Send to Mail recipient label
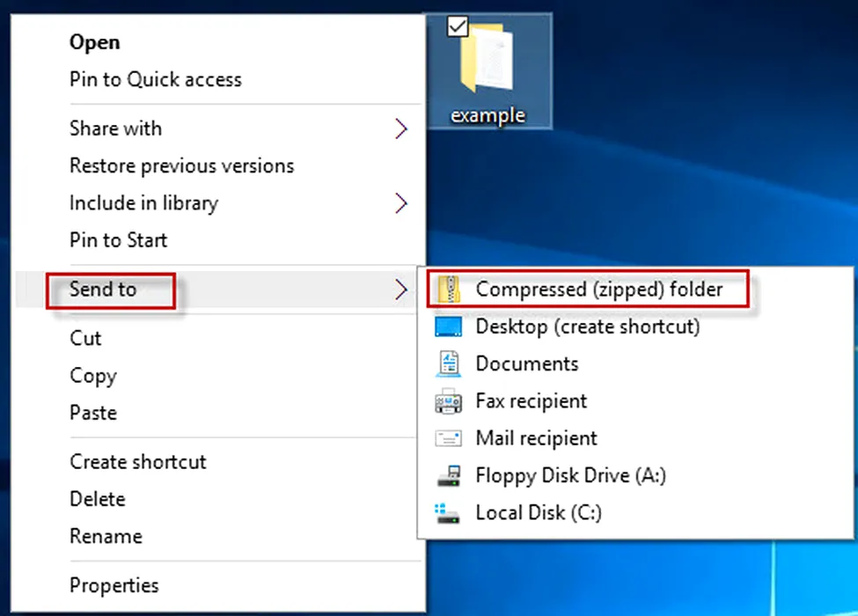This screenshot has height=616, width=858. click(x=536, y=438)
